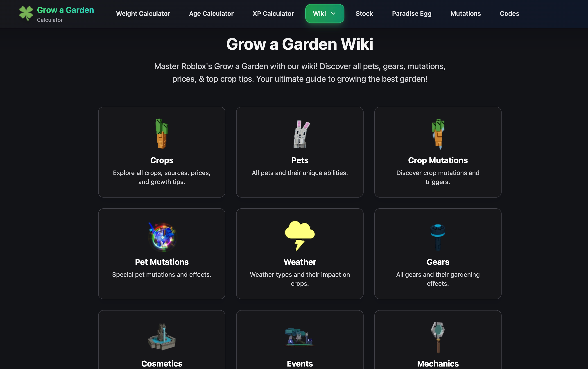Navigate to Mutations in the navbar

point(465,14)
